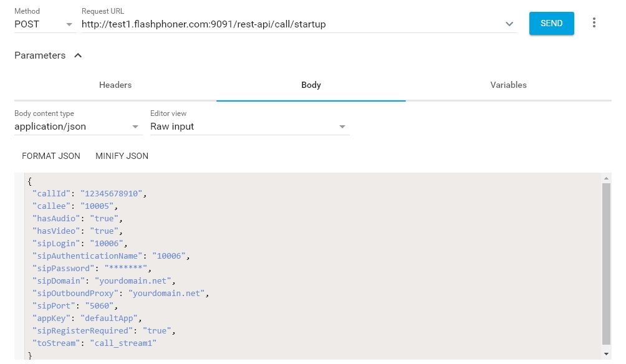
Task: Select the Body tab
Action: coord(311,85)
